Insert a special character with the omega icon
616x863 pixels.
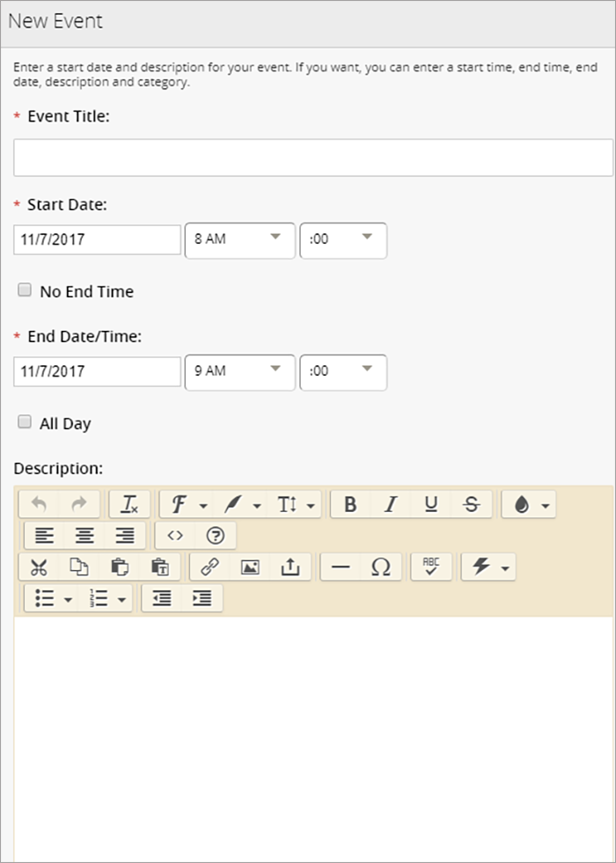[380, 567]
